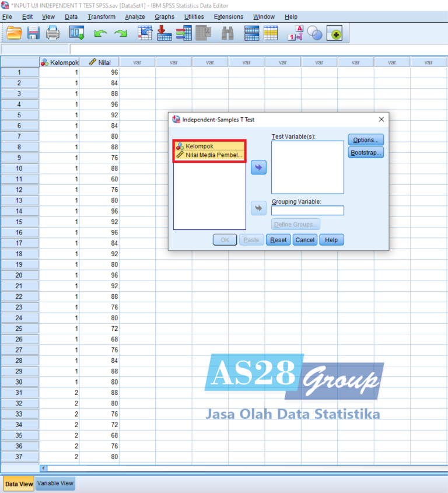Click the Redo arrow icon
The width and height of the screenshot is (448, 493).
coord(120,34)
